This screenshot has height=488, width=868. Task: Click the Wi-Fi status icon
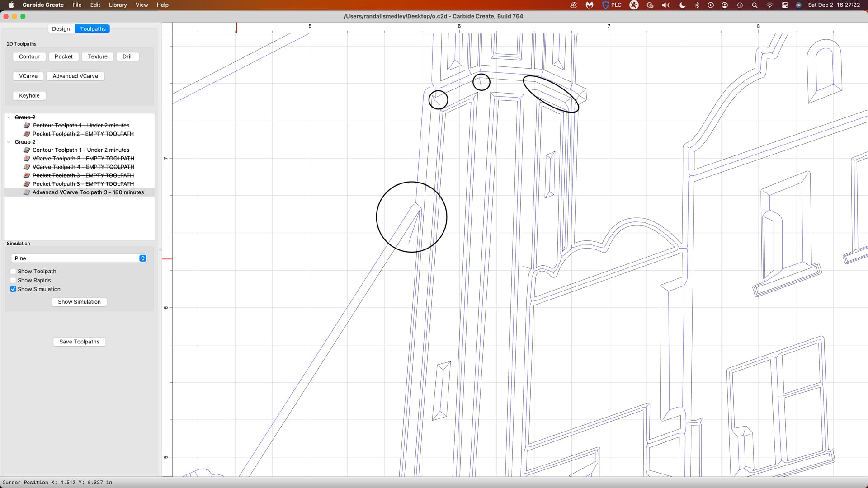tap(769, 5)
